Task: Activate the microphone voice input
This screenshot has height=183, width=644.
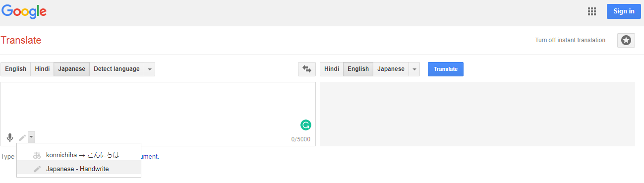Action: coord(10,138)
